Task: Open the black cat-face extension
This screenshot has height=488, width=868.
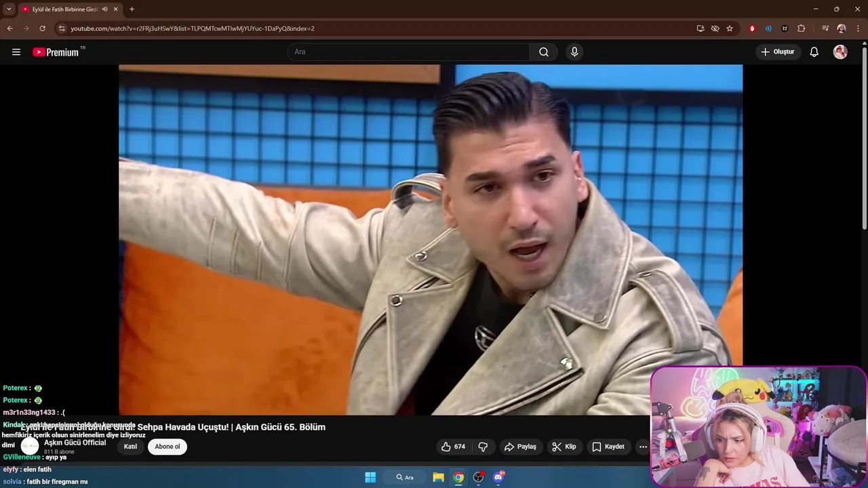Action: pos(785,28)
